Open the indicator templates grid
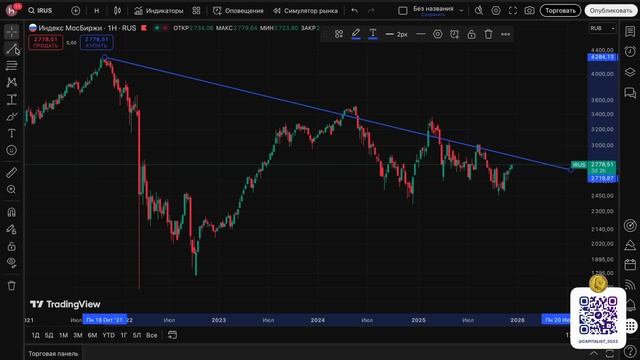640x360 pixels. [x=196, y=11]
